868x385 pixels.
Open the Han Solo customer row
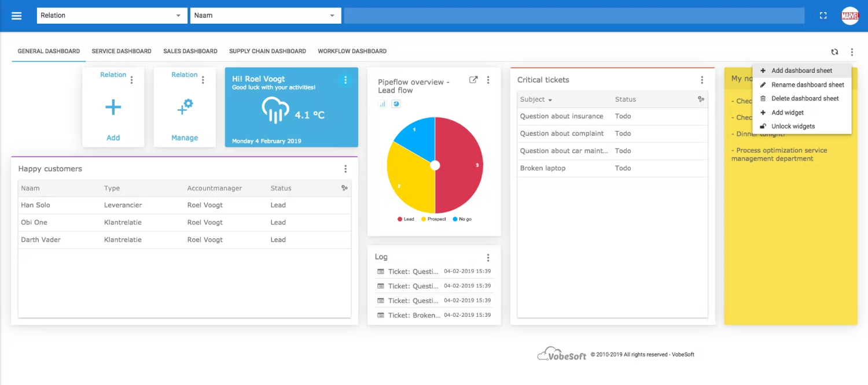tap(185, 205)
